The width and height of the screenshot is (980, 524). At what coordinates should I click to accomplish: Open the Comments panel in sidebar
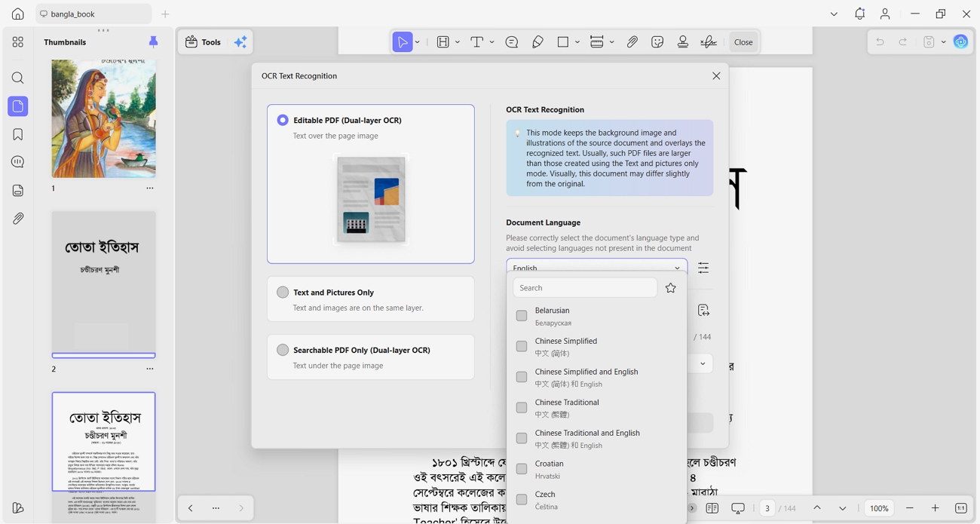(17, 162)
